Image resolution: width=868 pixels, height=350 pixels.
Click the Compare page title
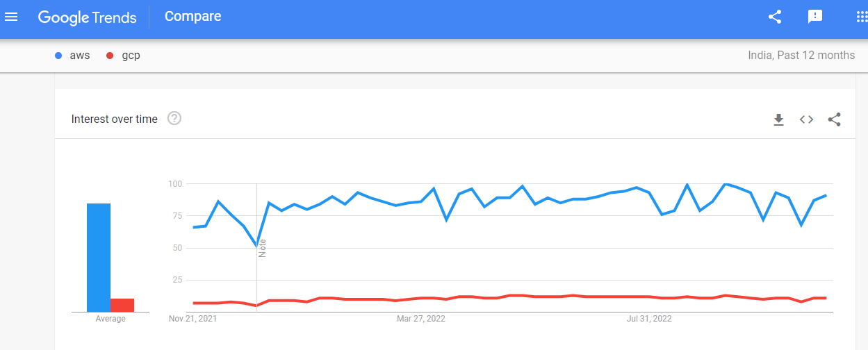[193, 16]
